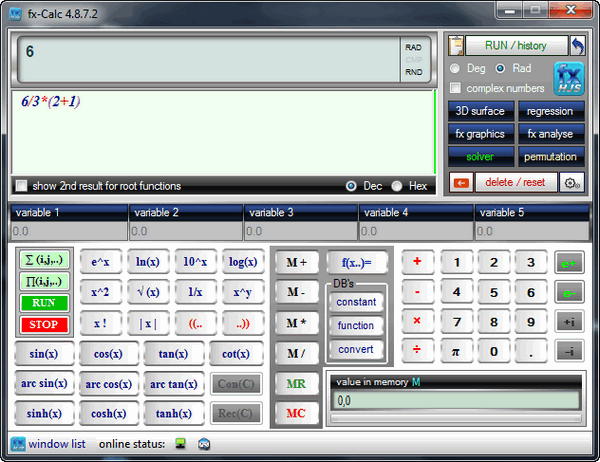This screenshot has height=462, width=600.
Task: Click the variable 3 value field
Action: [x=301, y=231]
